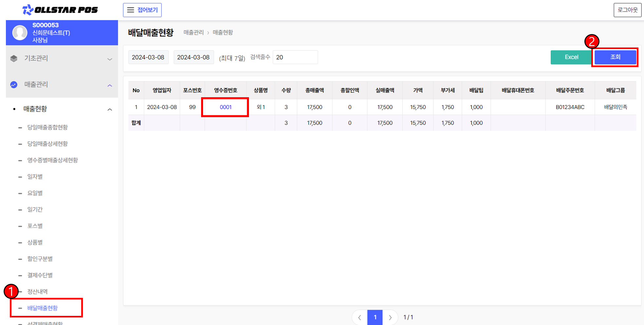The height and width of the screenshot is (325, 644).
Task: Open receipt number 0001 link
Action: (x=225, y=107)
